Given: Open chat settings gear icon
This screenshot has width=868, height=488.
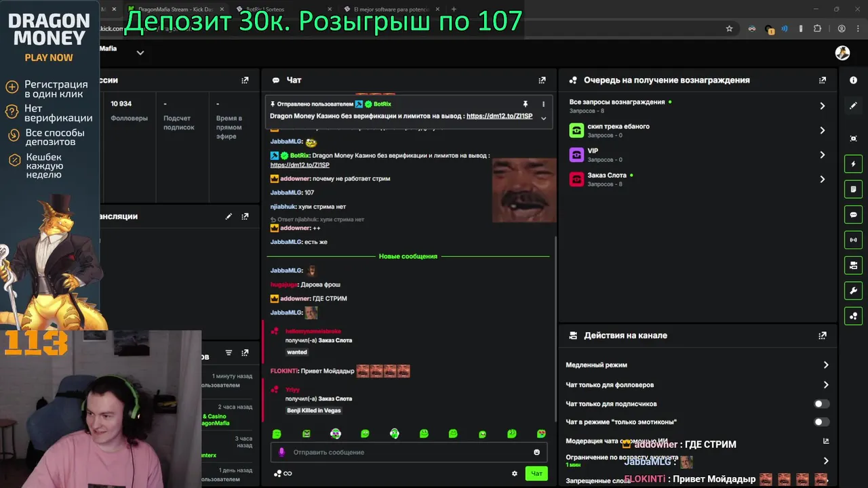Looking at the screenshot, I should click(x=514, y=474).
